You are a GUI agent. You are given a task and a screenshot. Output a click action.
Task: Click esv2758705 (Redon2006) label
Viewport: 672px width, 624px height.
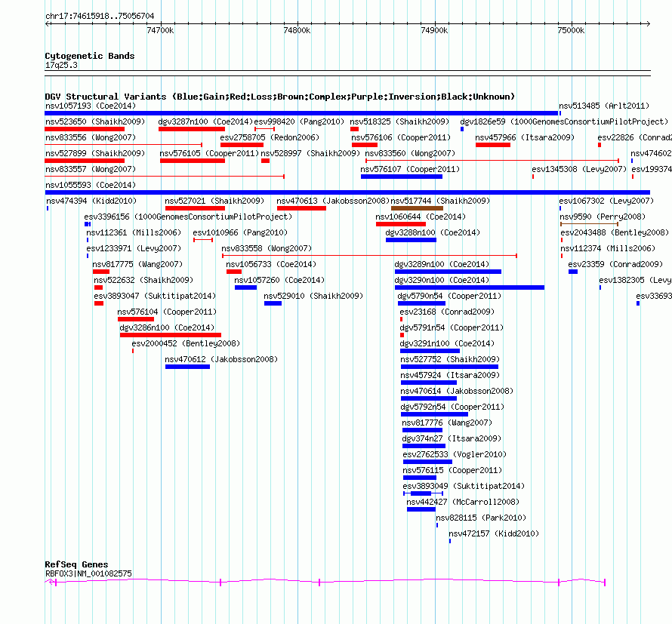[x=270, y=137]
